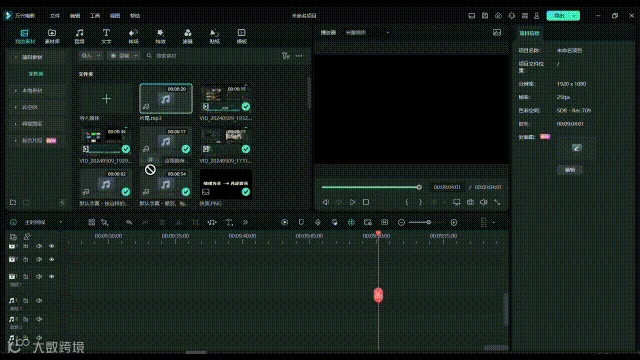Click the audio waveform tool in timeline toolbar
The width and height of the screenshot is (640, 360).
[x=212, y=222]
